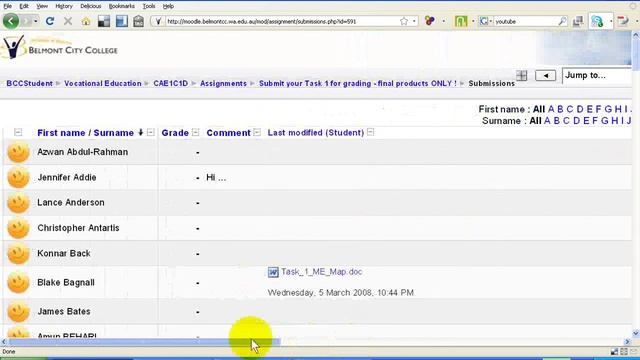Sort by Grade column header

pos(175,133)
